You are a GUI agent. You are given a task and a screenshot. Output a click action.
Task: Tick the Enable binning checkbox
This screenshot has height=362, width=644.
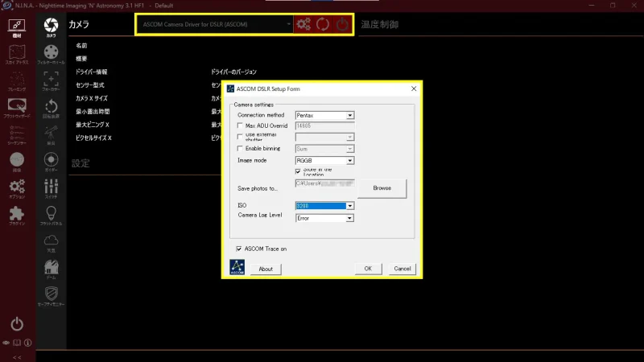pyautogui.click(x=240, y=149)
